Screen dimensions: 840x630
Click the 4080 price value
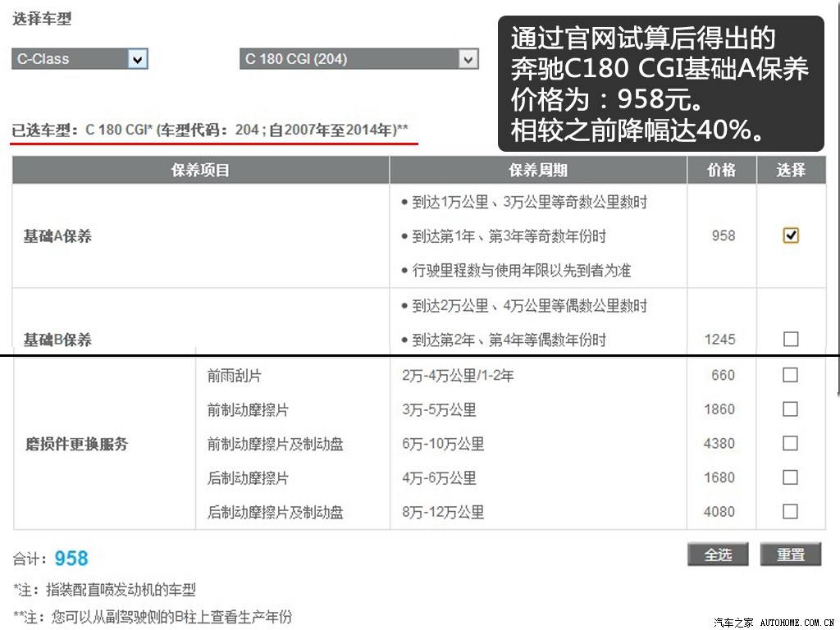pyautogui.click(x=719, y=512)
